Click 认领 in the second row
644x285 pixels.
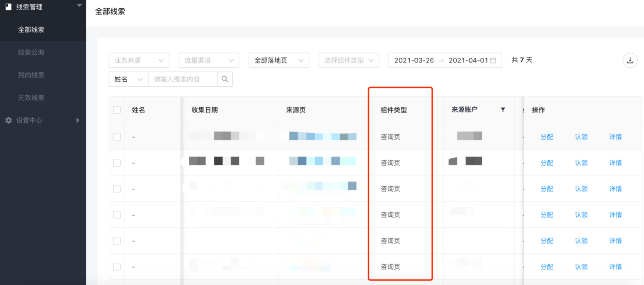[x=581, y=163]
